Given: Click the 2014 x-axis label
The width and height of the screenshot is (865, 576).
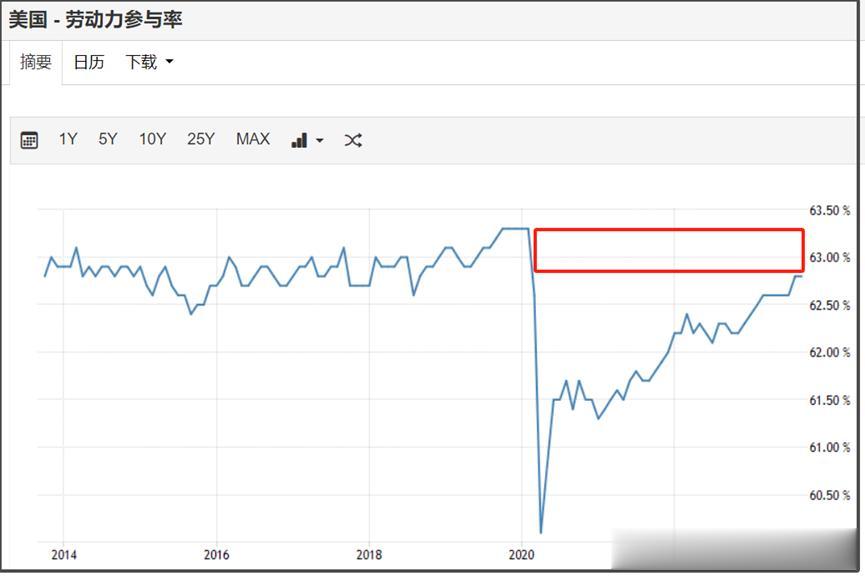Looking at the screenshot, I should (63, 554).
